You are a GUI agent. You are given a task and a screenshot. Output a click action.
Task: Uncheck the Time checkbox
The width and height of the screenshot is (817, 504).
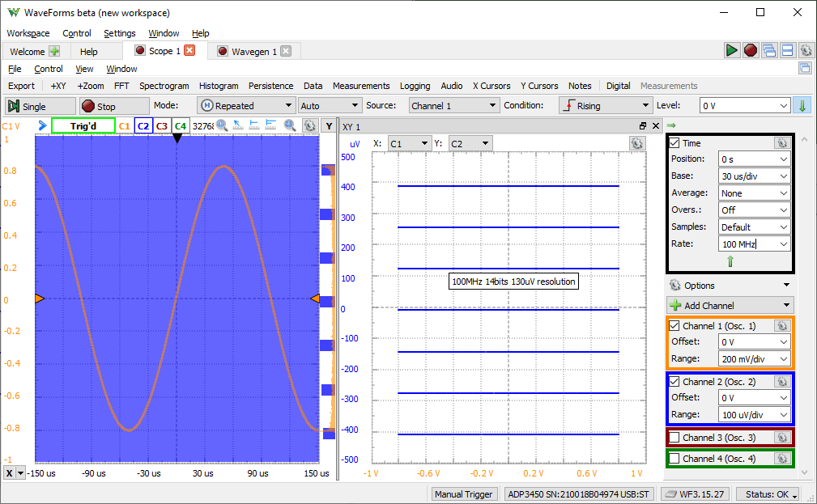[674, 143]
